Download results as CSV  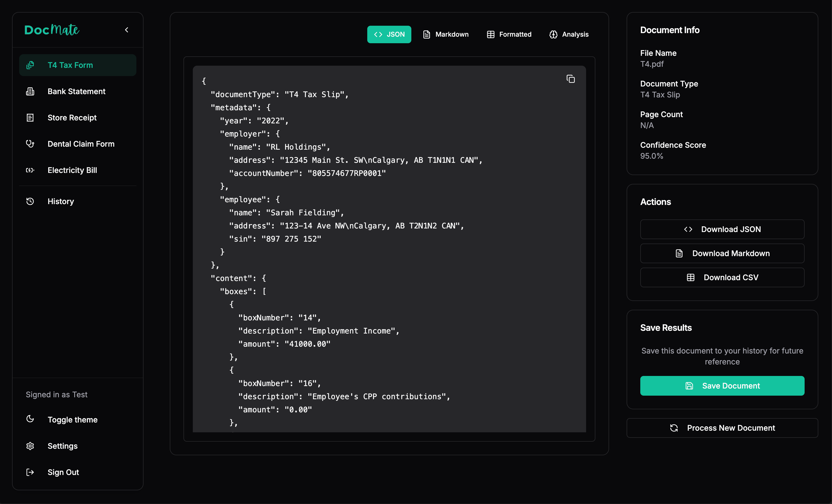point(722,277)
